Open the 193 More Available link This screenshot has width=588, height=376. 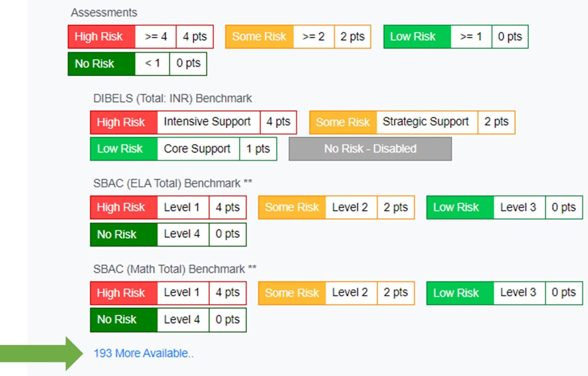coord(143,353)
